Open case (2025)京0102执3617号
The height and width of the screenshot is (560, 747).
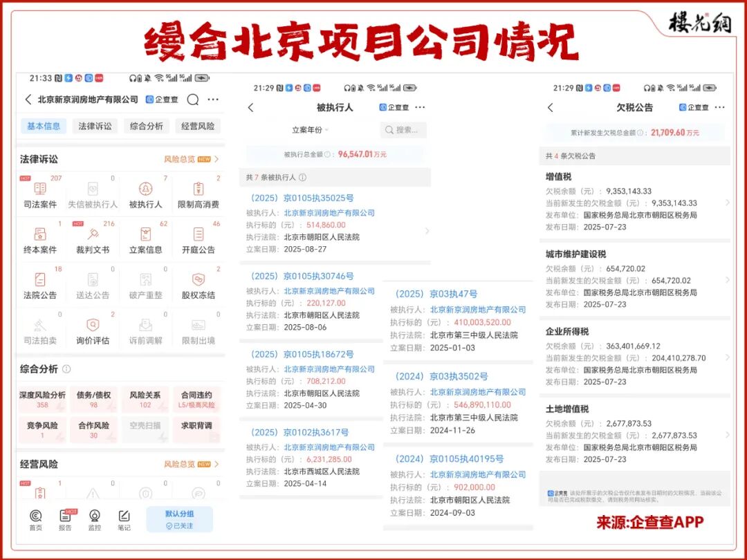(x=299, y=432)
